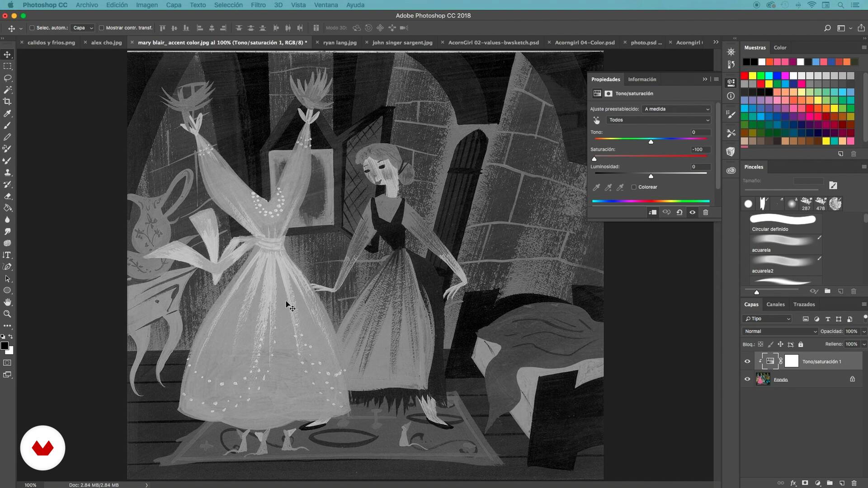The width and height of the screenshot is (868, 488).
Task: Click the adjustment layer mask thumbnail
Action: point(792,361)
